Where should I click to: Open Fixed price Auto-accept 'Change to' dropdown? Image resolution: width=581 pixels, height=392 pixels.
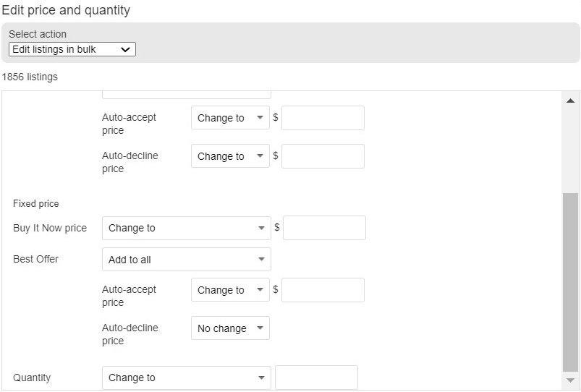click(230, 290)
